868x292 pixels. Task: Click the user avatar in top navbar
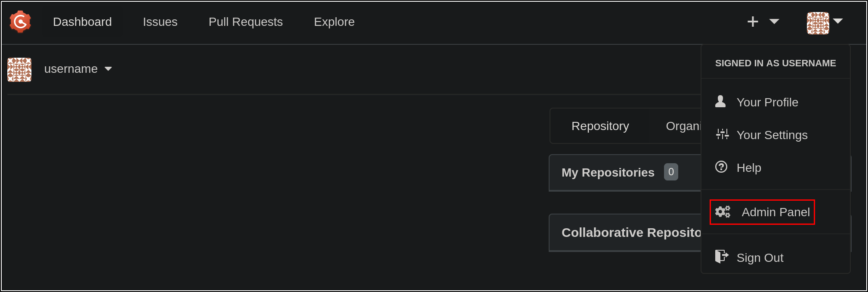[818, 23]
